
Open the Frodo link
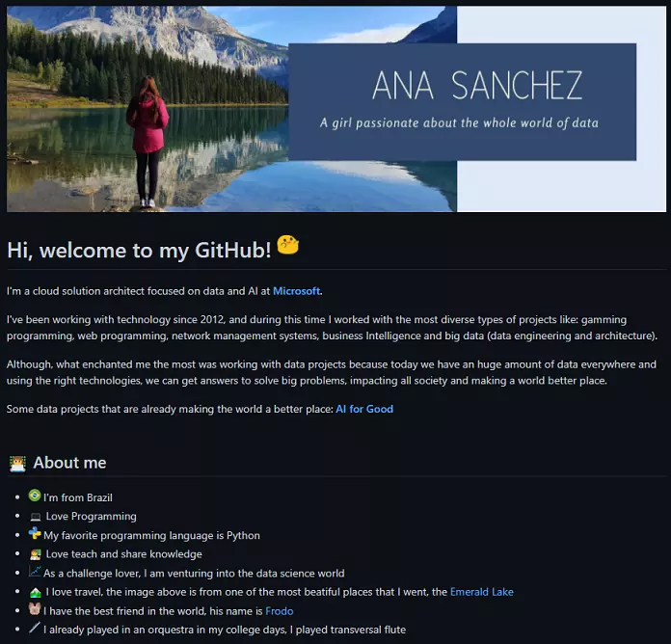279,611
